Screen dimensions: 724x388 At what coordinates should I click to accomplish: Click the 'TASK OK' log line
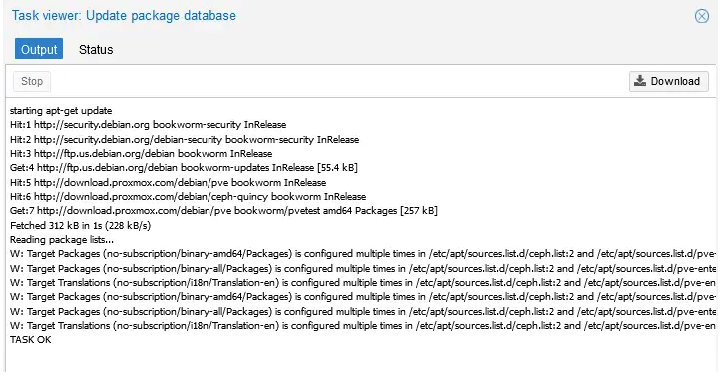point(30,340)
